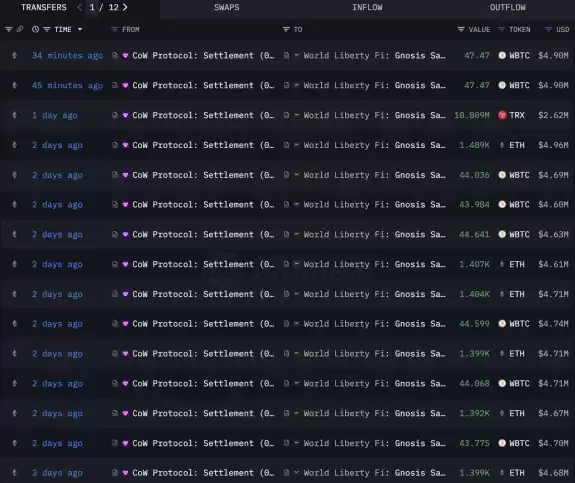575x483 pixels.
Task: Filter by the TO column
Action: (286, 29)
